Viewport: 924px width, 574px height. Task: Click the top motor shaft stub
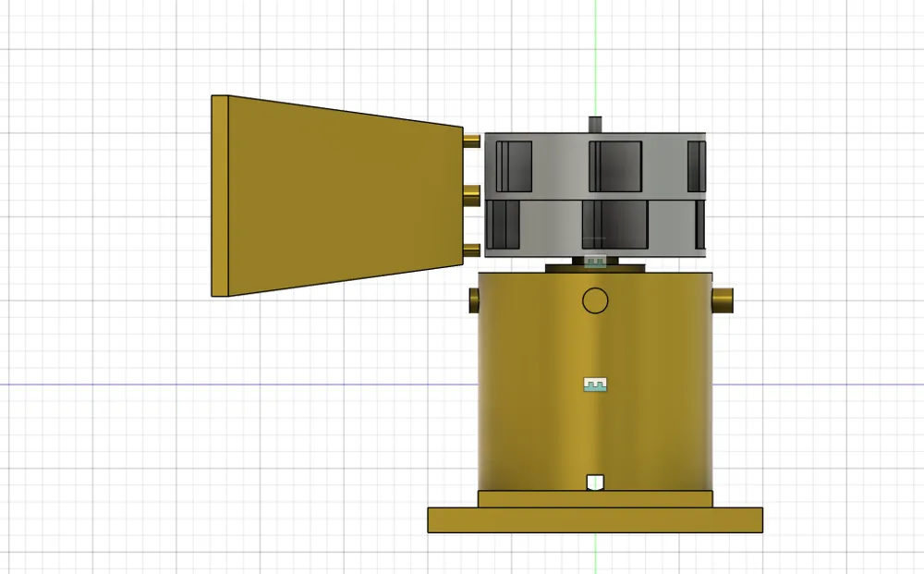click(595, 123)
